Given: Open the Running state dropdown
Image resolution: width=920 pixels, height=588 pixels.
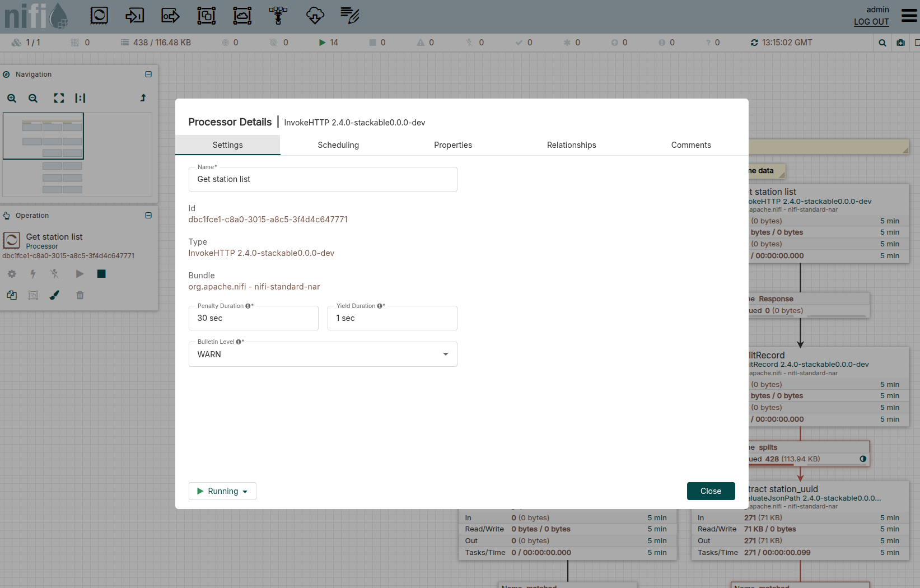Looking at the screenshot, I should click(x=222, y=491).
